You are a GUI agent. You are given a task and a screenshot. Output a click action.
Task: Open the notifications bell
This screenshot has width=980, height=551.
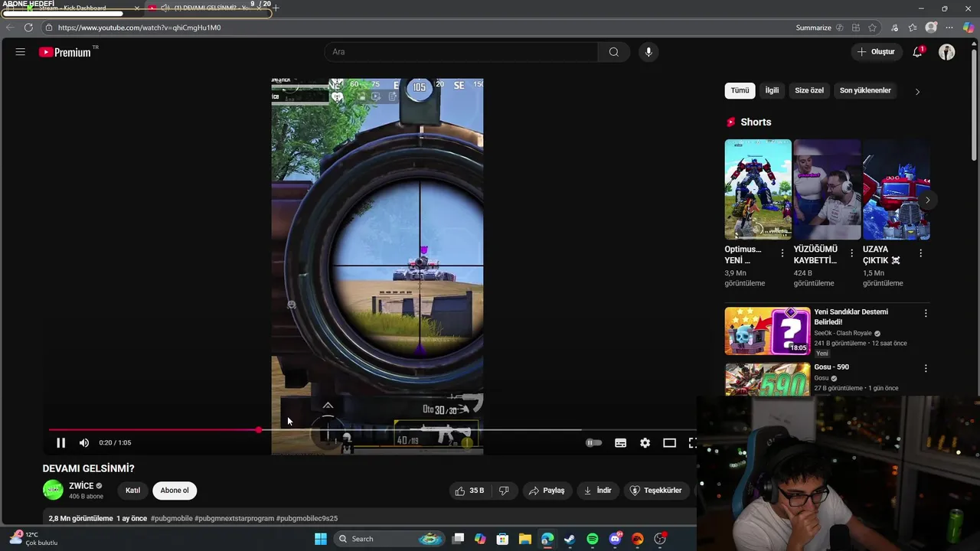(x=917, y=52)
